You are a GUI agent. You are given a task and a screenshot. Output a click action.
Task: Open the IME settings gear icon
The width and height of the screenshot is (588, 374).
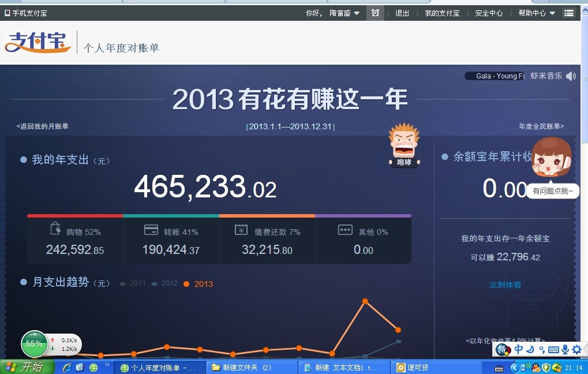point(577,350)
